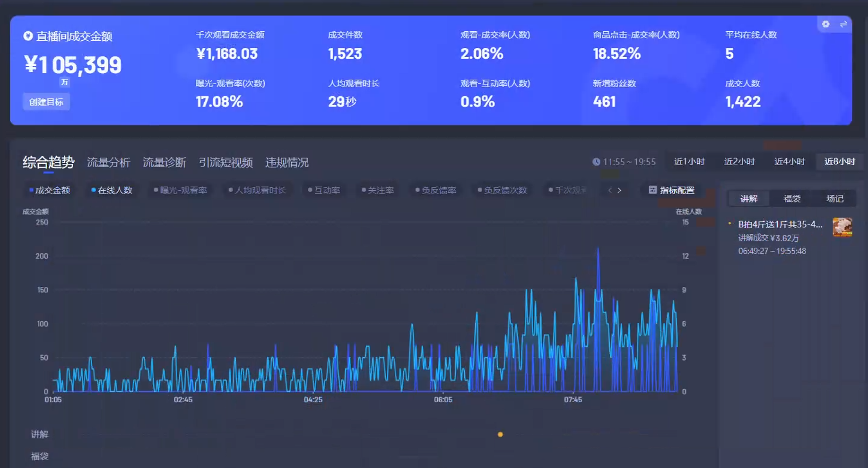Enable the 曝光-观看率 metric

click(x=181, y=190)
